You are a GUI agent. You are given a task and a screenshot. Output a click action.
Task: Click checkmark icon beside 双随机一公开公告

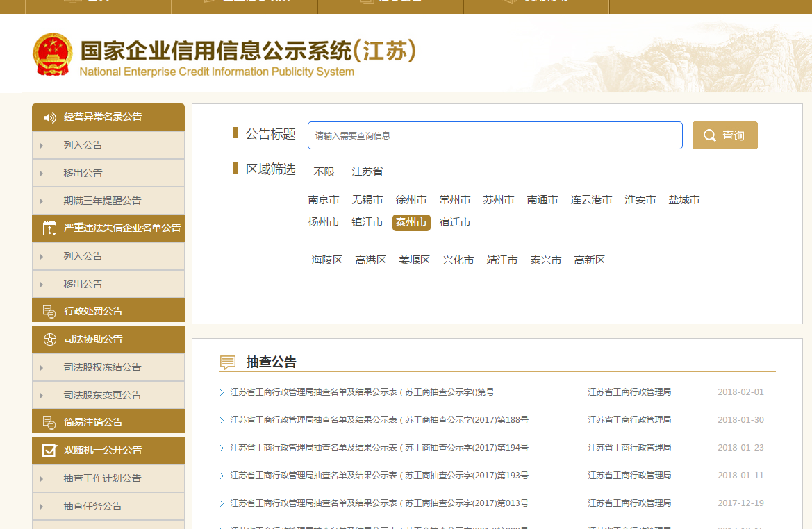(x=50, y=451)
